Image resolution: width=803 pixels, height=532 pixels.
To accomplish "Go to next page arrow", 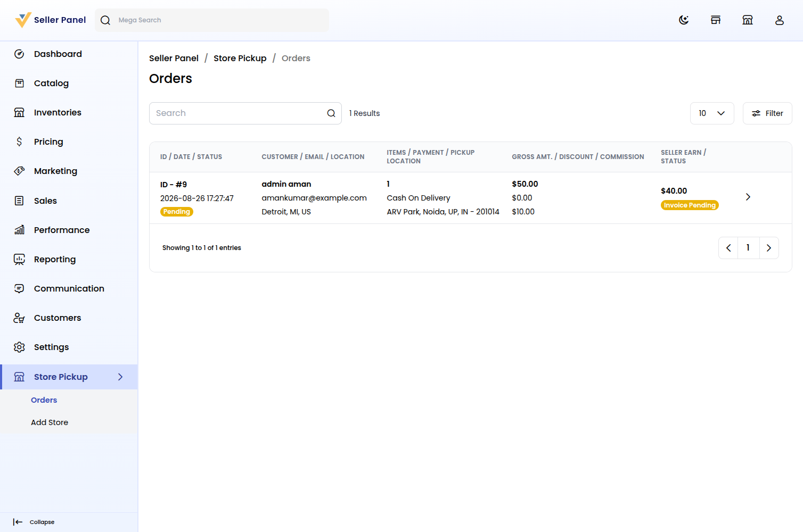I will [x=769, y=248].
